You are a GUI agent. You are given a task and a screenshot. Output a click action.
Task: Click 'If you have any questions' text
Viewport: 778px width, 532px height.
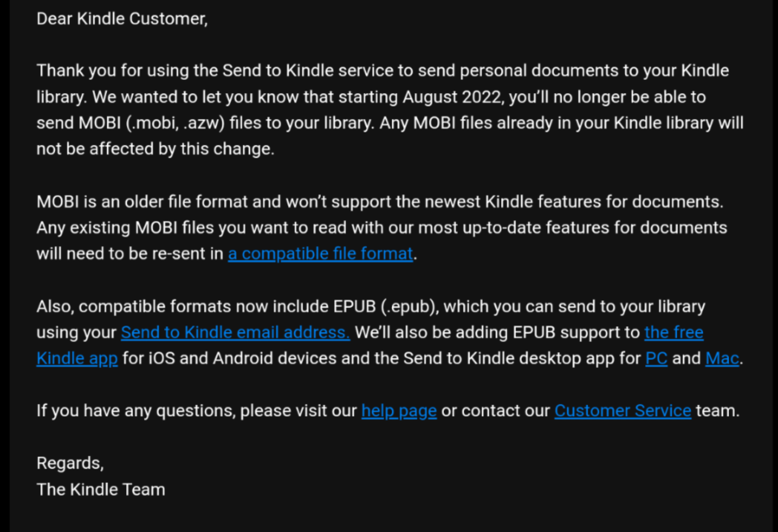(x=136, y=410)
